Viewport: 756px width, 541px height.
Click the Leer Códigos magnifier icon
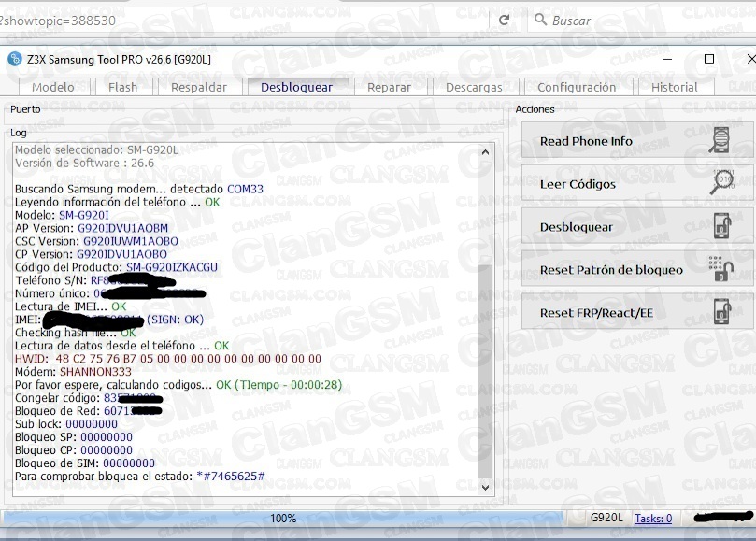tap(721, 182)
